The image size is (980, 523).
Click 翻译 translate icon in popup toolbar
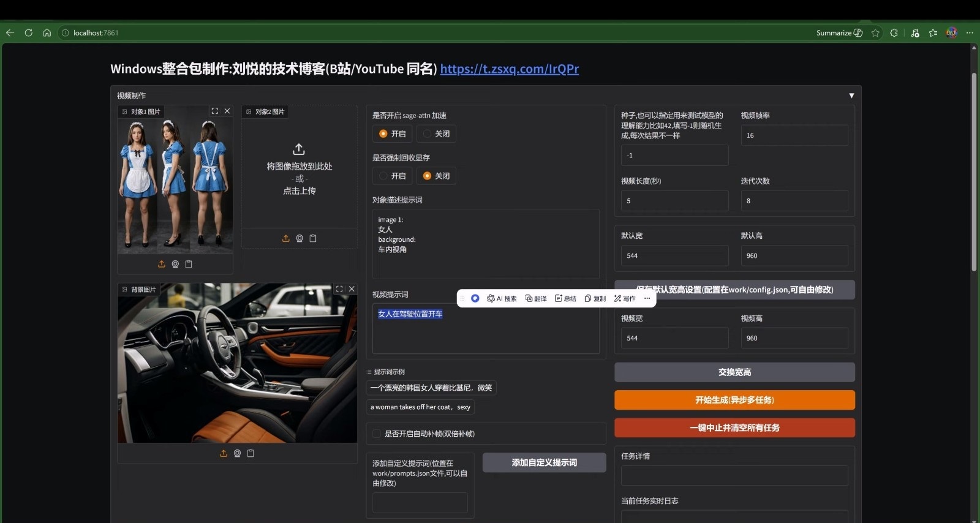point(536,298)
